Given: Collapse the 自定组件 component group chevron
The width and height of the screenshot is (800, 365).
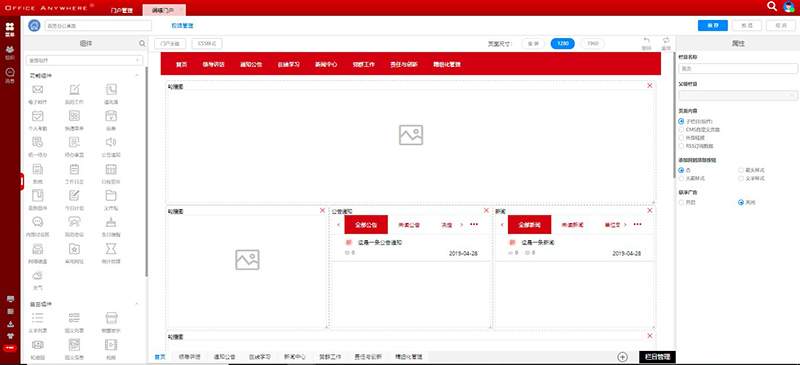Looking at the screenshot, I should [x=137, y=304].
